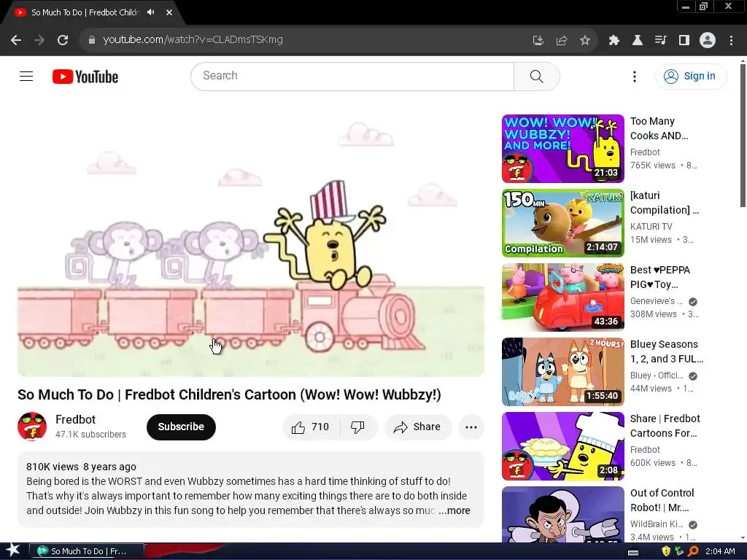The width and height of the screenshot is (747, 560).
Task: Toggle the browser side panel icon
Action: [x=684, y=40]
